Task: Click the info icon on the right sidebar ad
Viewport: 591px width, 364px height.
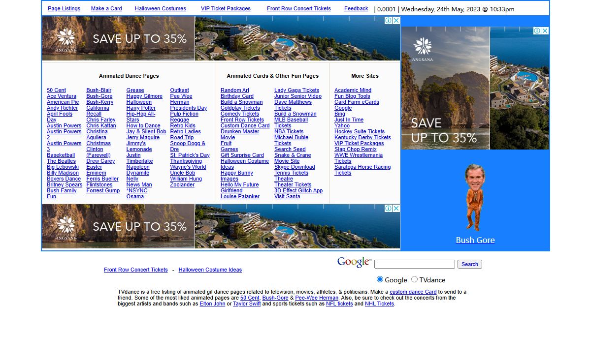Action: click(537, 30)
